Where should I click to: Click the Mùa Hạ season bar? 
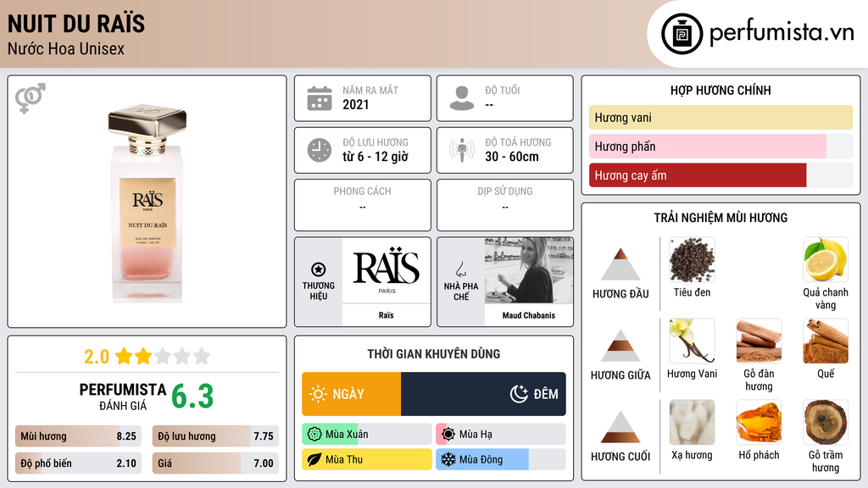point(501,435)
